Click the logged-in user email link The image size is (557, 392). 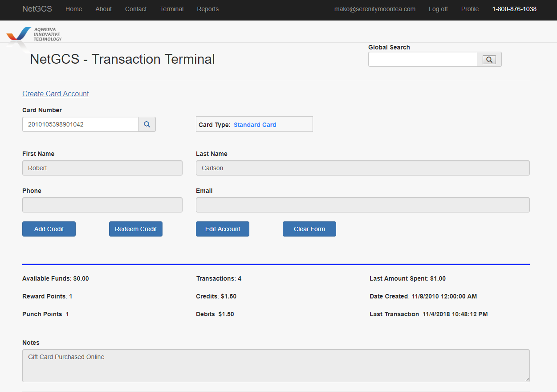pyautogui.click(x=374, y=9)
